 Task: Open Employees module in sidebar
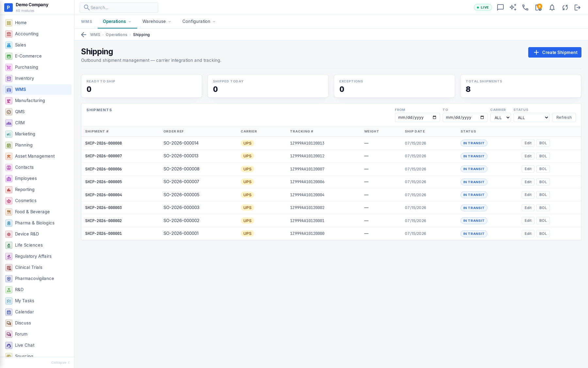point(37,179)
